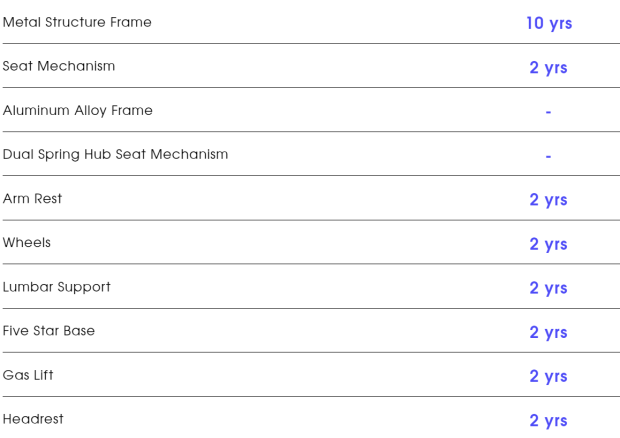Click the dash for Dual Spring Hub
Viewport: 620px width, 438px height.
point(548,157)
